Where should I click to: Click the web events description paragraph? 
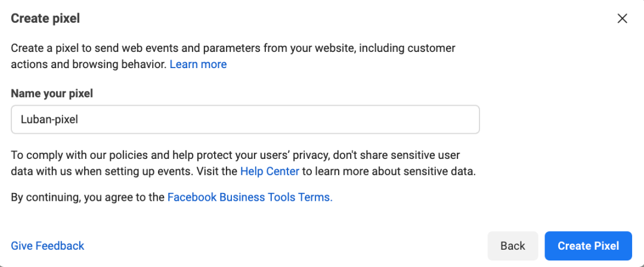[233, 48]
